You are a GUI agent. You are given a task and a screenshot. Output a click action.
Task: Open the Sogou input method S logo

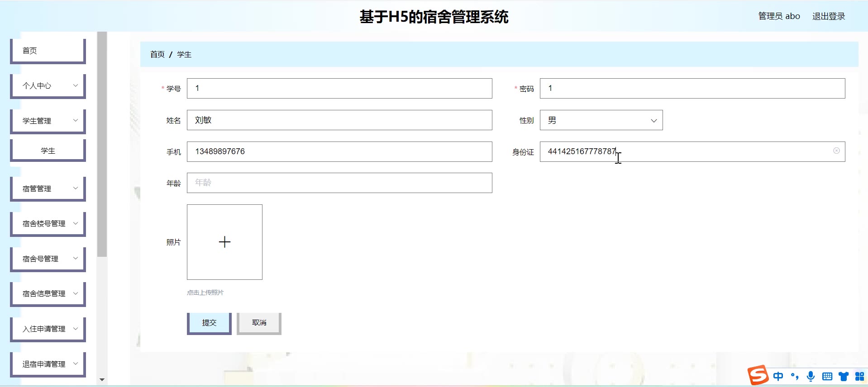click(x=758, y=375)
